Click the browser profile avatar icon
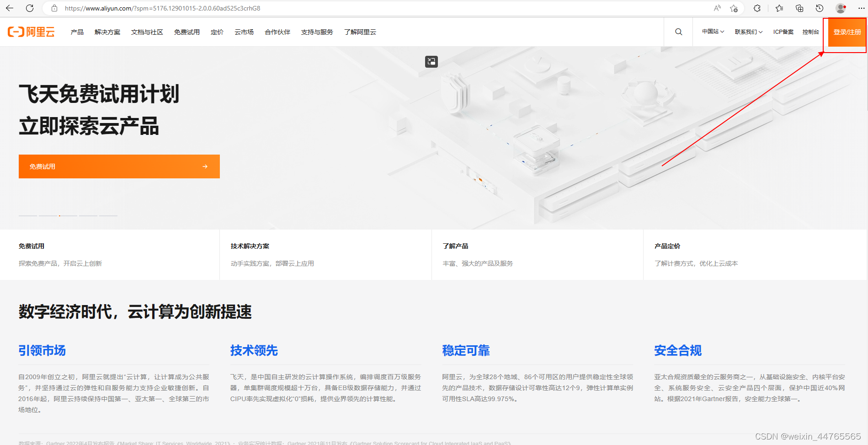Screen dimensions: 868x445 click(840, 8)
